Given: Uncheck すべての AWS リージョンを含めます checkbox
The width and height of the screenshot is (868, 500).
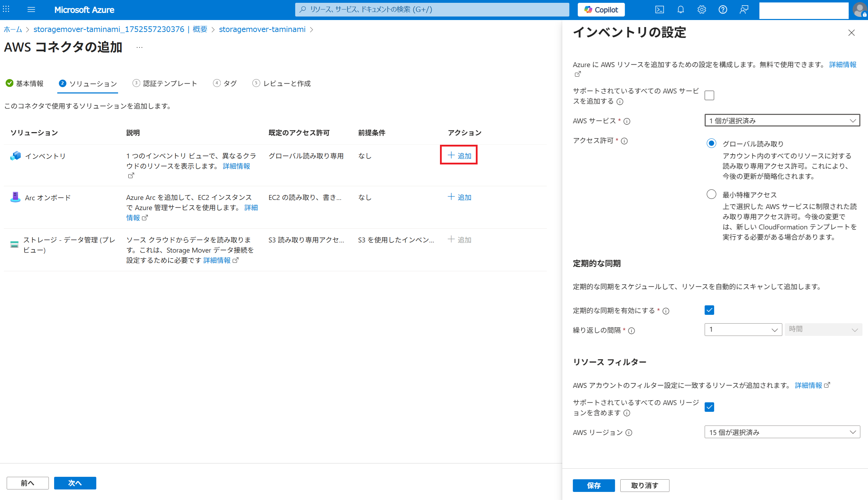Looking at the screenshot, I should [709, 407].
